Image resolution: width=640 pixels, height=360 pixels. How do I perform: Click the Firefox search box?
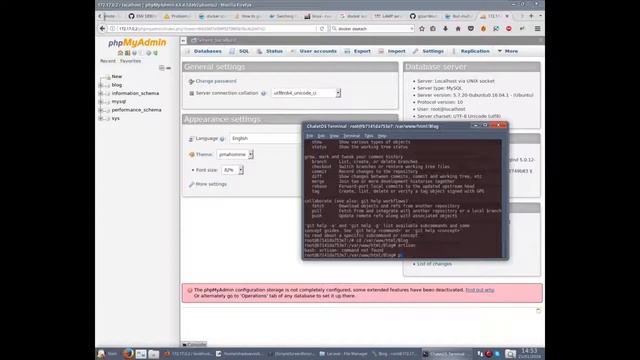[372, 29]
